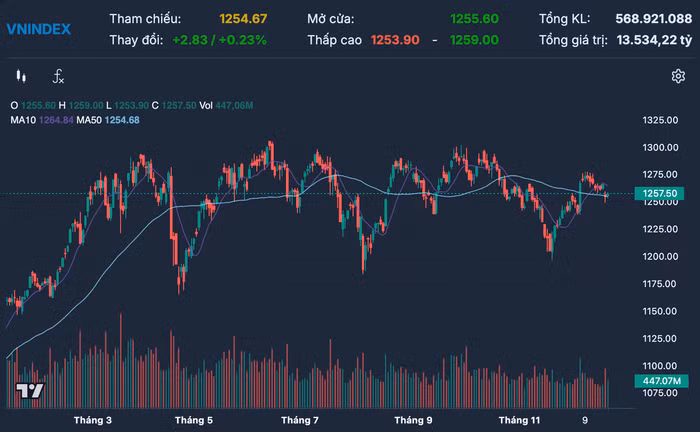Screen dimensions: 700x432
Task: Open the fx indicators menu
Action: [x=58, y=76]
